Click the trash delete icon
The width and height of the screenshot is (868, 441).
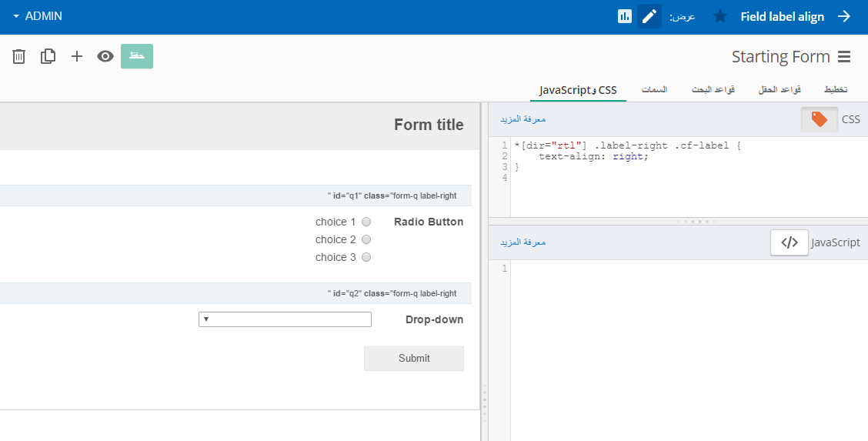pyautogui.click(x=19, y=56)
